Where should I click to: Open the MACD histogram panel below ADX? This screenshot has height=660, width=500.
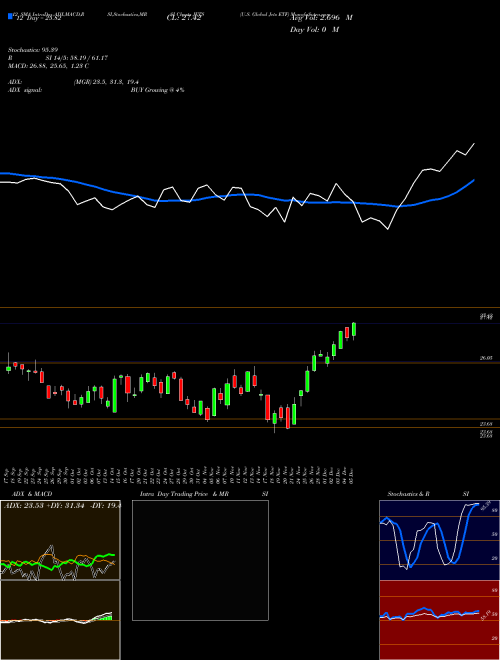pos(60,620)
